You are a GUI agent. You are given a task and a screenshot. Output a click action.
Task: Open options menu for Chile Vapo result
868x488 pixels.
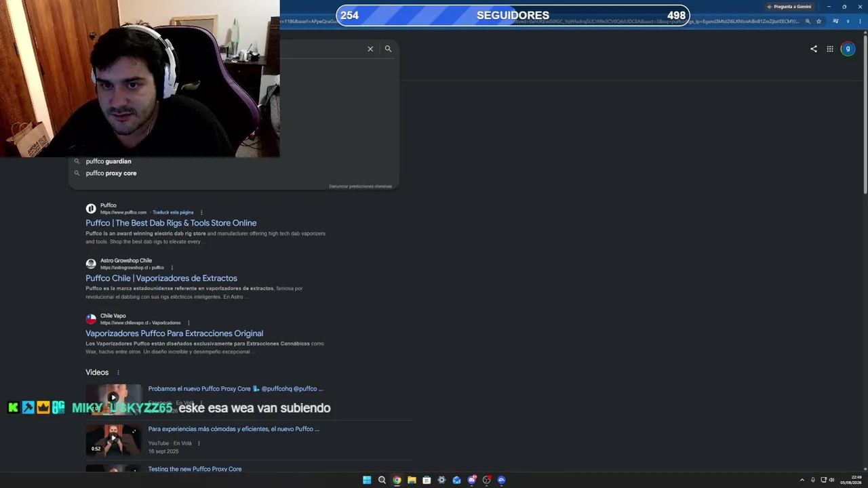(x=189, y=323)
